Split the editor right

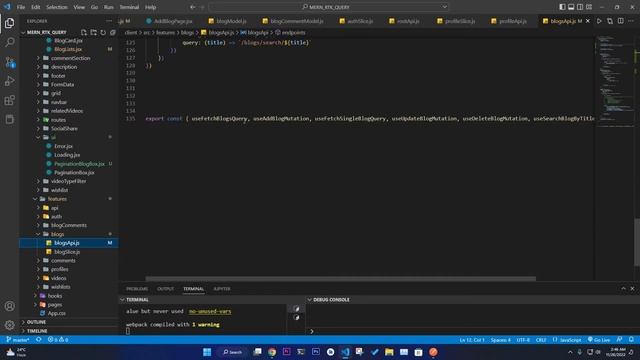pos(620,21)
